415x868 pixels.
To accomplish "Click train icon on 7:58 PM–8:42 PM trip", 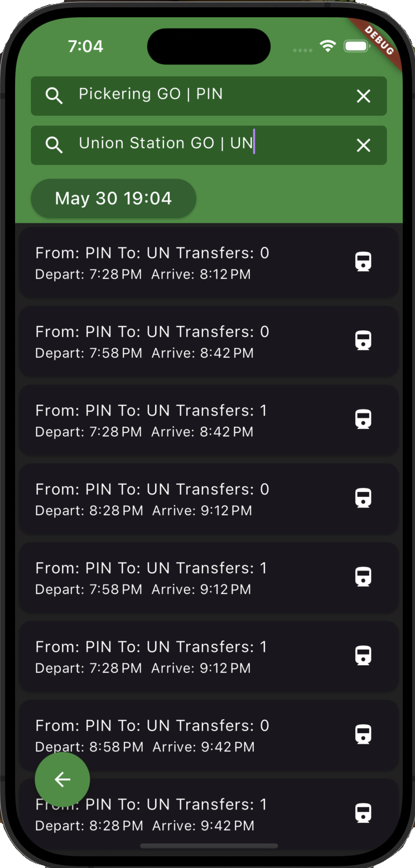I will (363, 340).
